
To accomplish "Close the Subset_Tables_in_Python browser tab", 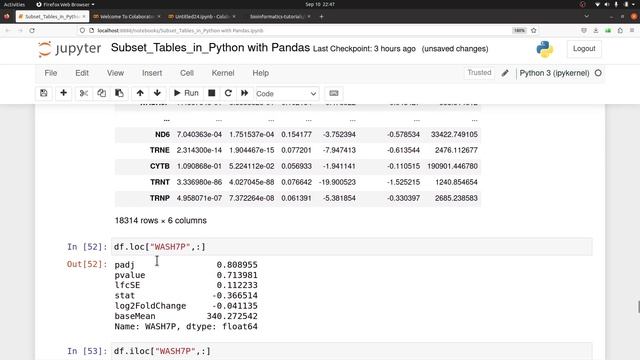I will pos(84,17).
